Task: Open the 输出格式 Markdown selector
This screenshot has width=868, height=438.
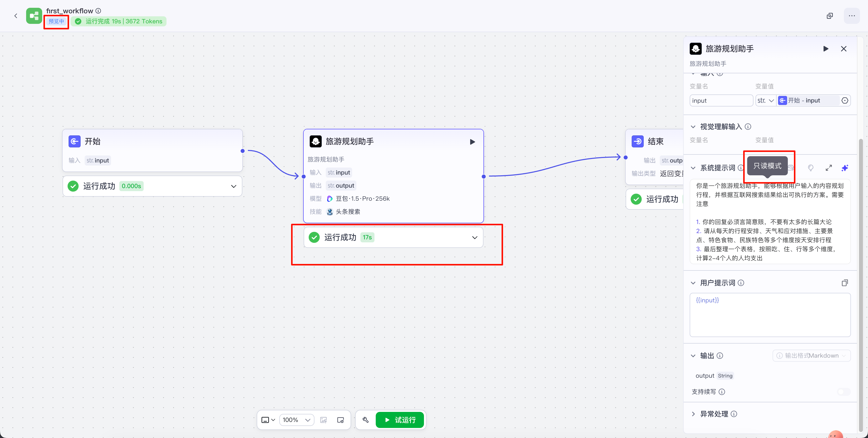Action: point(811,355)
